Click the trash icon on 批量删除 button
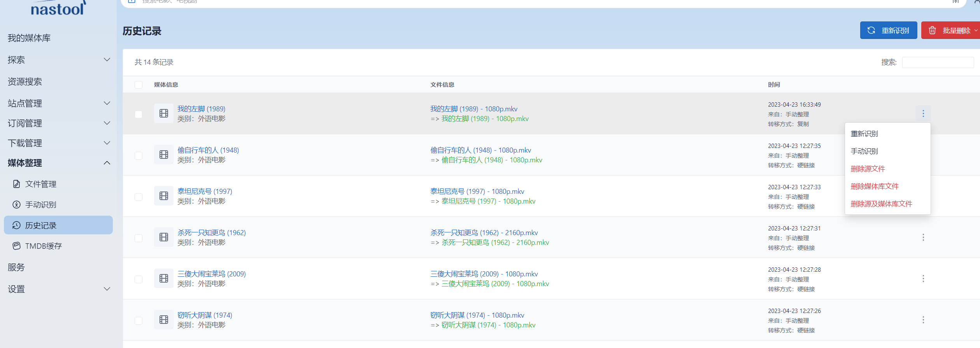This screenshot has width=980, height=348. click(932, 30)
